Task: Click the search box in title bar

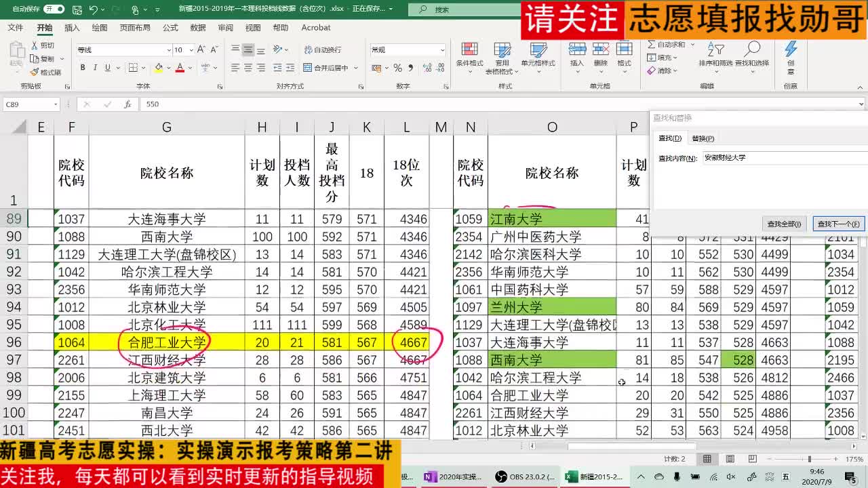Action: click(x=465, y=9)
